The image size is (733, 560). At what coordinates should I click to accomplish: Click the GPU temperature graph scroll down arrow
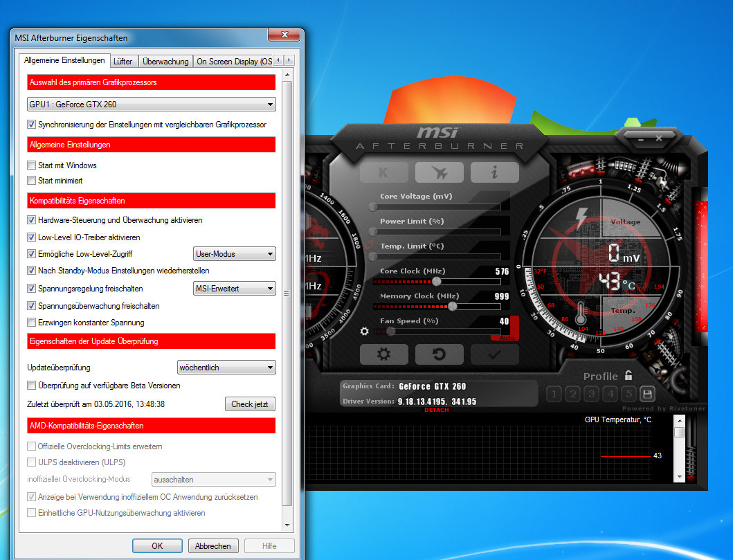pyautogui.click(x=680, y=477)
